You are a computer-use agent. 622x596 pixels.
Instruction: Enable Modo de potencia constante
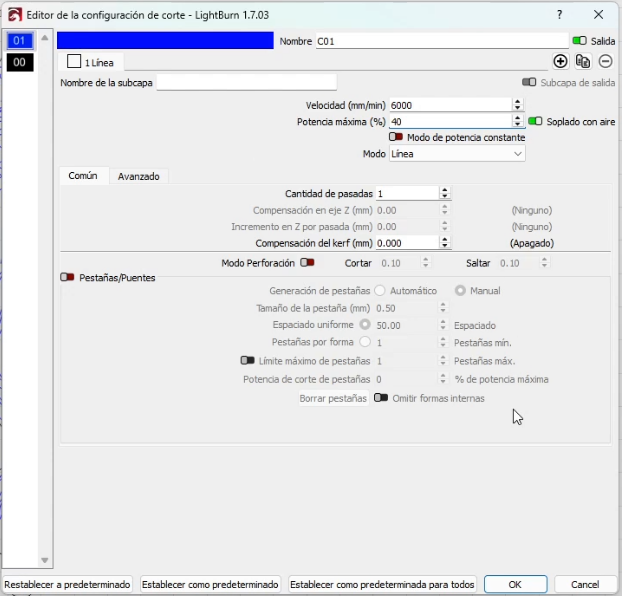396,137
